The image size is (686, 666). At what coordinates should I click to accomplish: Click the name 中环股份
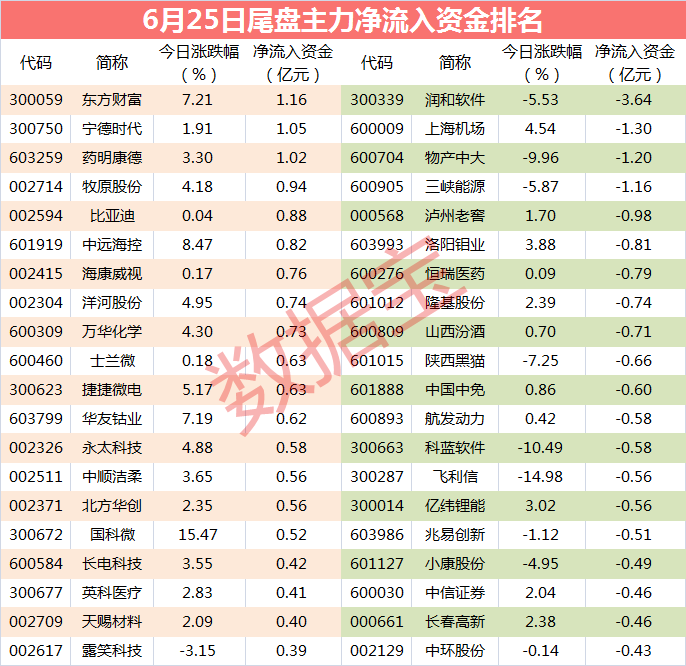click(455, 651)
